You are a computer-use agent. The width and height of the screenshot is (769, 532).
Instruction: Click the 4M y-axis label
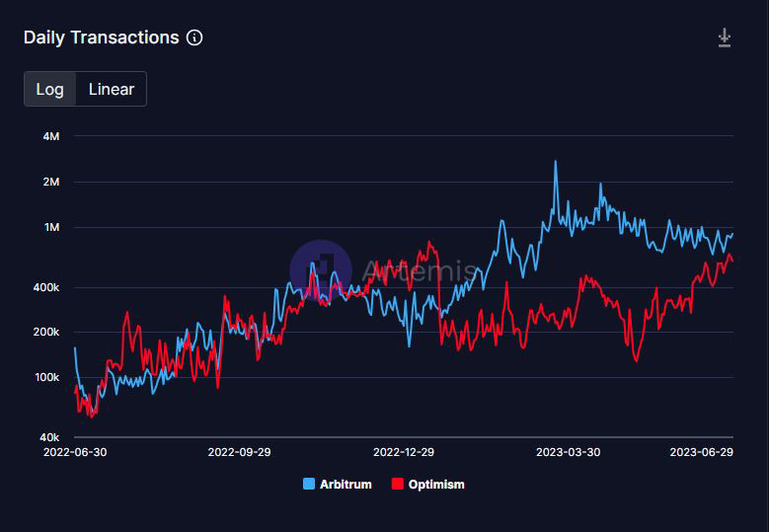click(x=51, y=136)
